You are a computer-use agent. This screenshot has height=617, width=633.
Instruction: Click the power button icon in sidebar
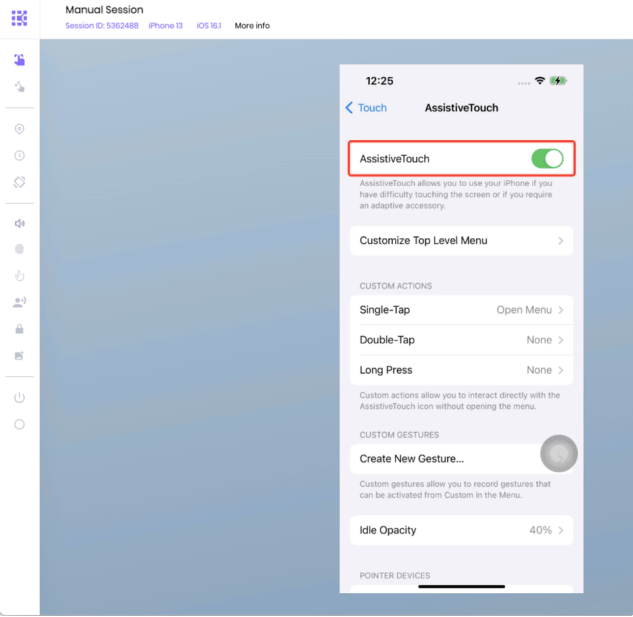[19, 398]
